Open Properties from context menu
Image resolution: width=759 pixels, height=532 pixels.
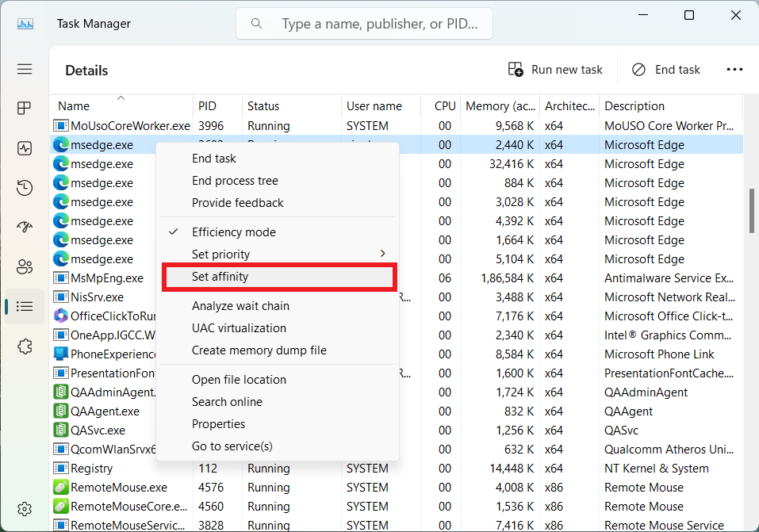278,424
